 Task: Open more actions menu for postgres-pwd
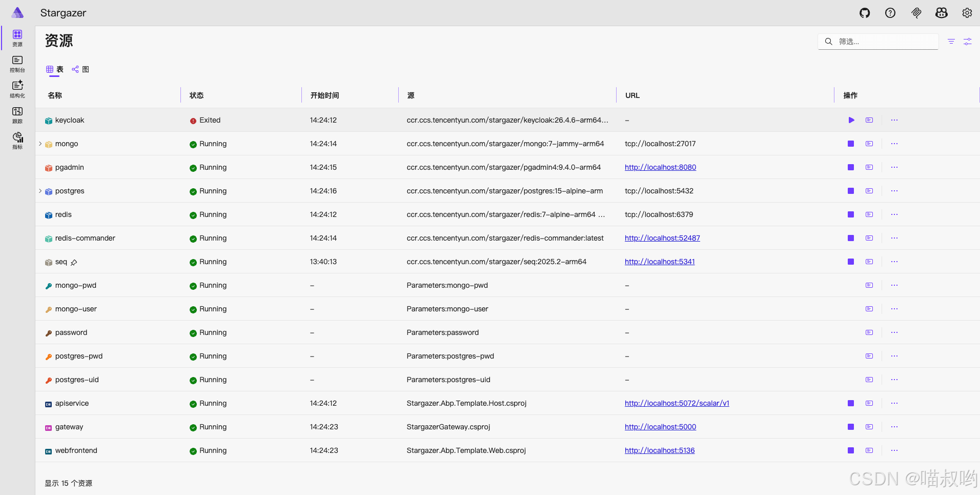(x=894, y=356)
